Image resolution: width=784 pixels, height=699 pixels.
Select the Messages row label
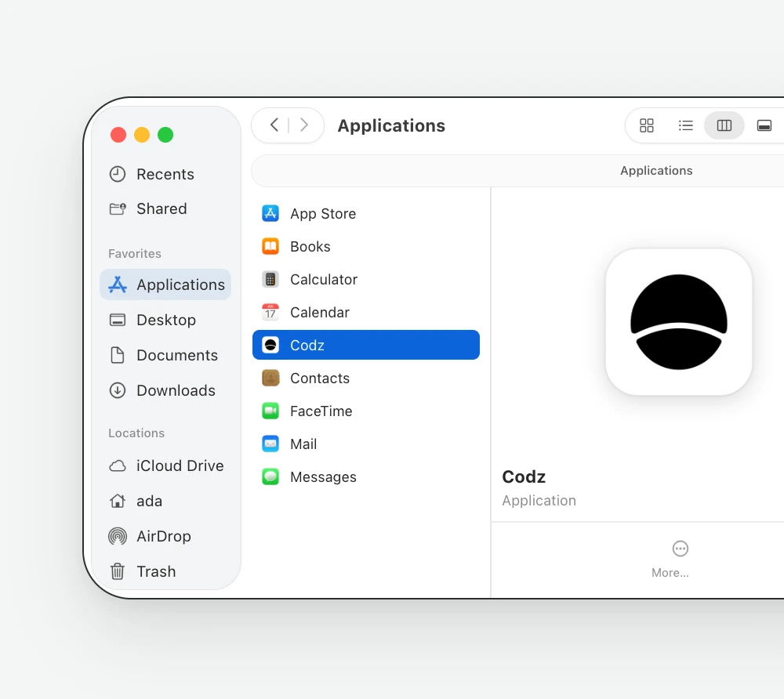pos(323,477)
